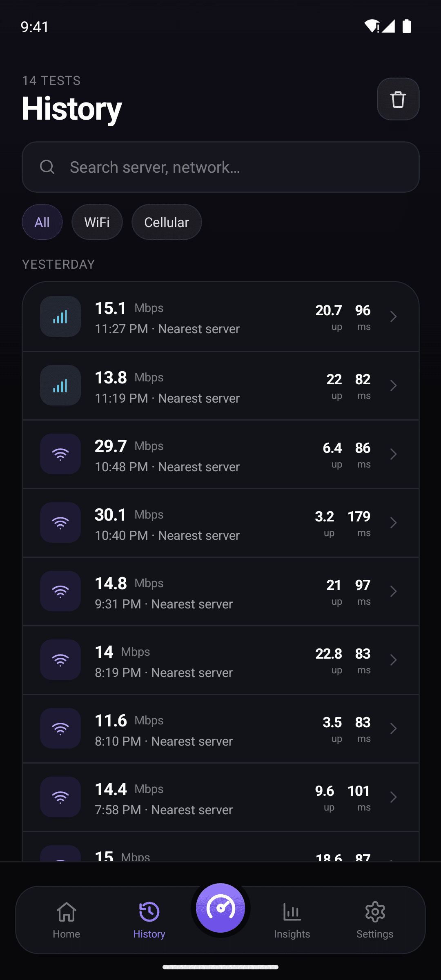Switch to the History tab
This screenshot has width=441, height=980.
click(x=149, y=920)
